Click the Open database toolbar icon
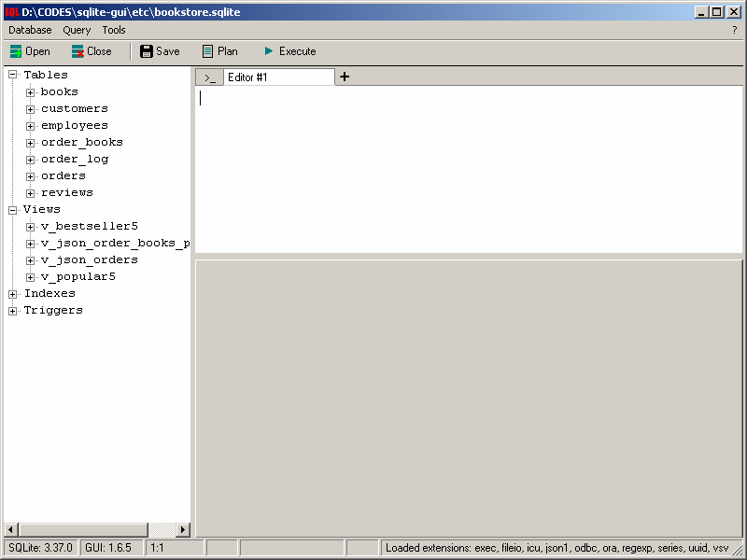 coord(16,51)
